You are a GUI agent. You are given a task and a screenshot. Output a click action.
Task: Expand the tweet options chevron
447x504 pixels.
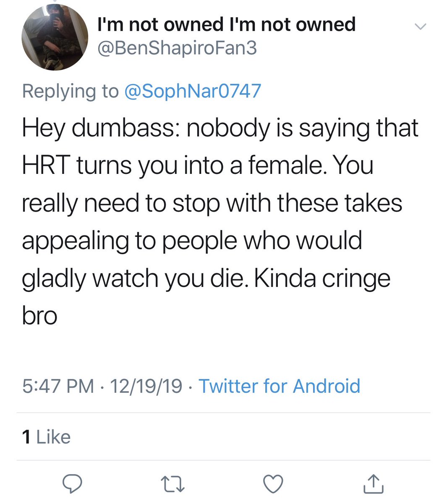(420, 27)
